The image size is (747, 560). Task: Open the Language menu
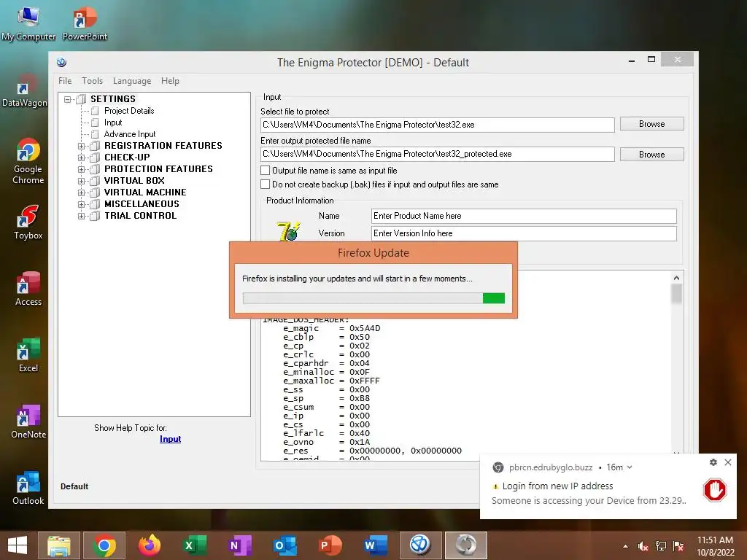[132, 81]
